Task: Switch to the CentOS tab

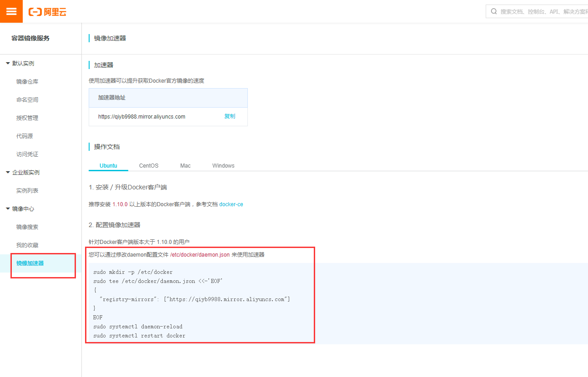Action: 148,165
